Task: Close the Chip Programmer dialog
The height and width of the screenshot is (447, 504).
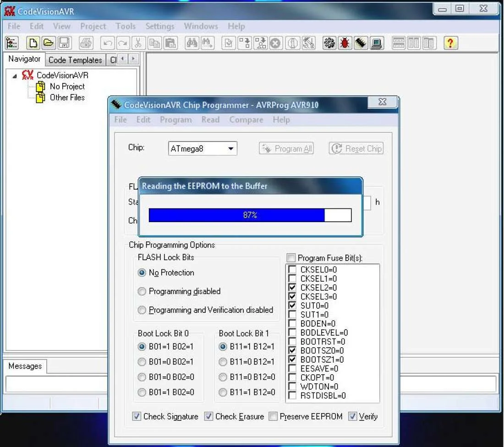Action: 383,102
